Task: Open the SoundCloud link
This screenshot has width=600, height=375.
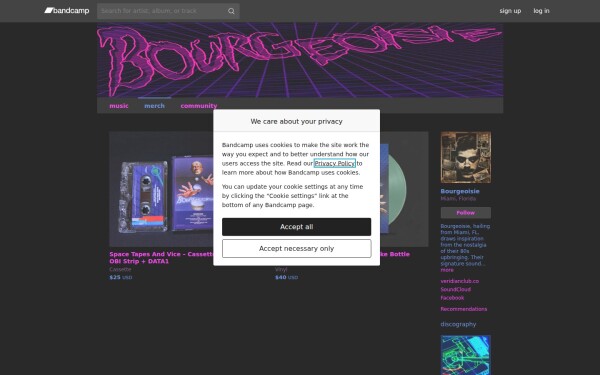Action: 455,290
